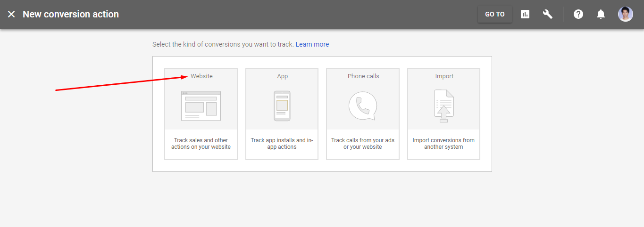Open the GO TO navigation button
Screen dimensions: 644x227
[495, 14]
